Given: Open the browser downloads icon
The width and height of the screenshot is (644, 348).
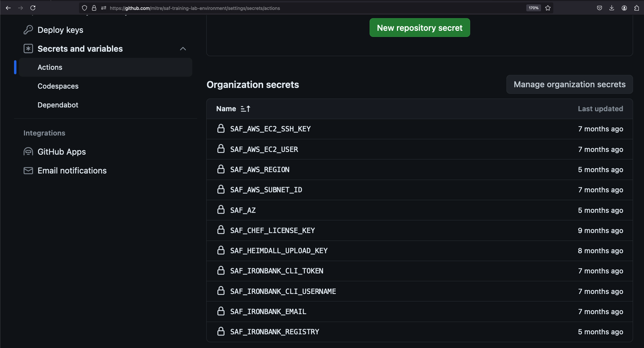Looking at the screenshot, I should [612, 8].
